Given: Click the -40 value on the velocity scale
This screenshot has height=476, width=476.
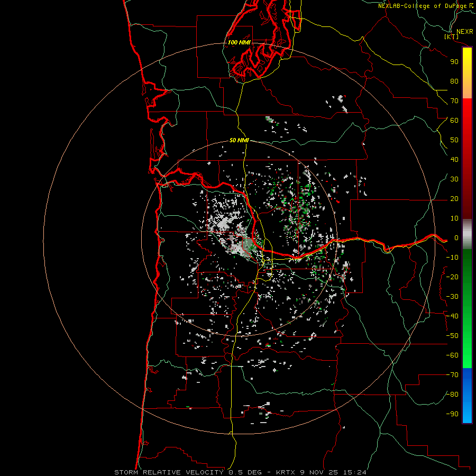Looking at the screenshot, I should (452, 316).
